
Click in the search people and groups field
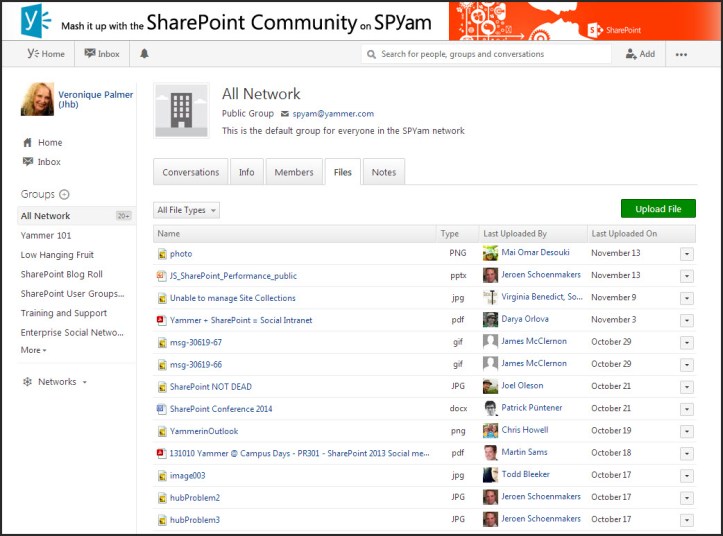point(486,54)
